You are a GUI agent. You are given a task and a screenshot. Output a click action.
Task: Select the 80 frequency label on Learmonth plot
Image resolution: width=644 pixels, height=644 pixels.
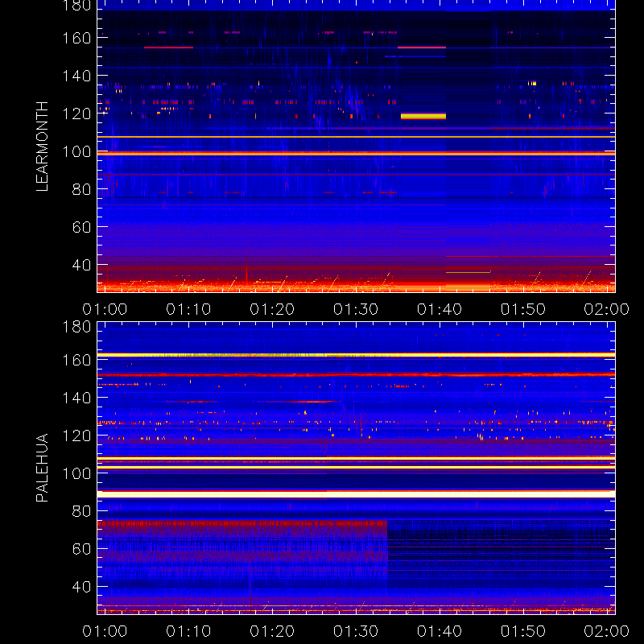(81, 189)
